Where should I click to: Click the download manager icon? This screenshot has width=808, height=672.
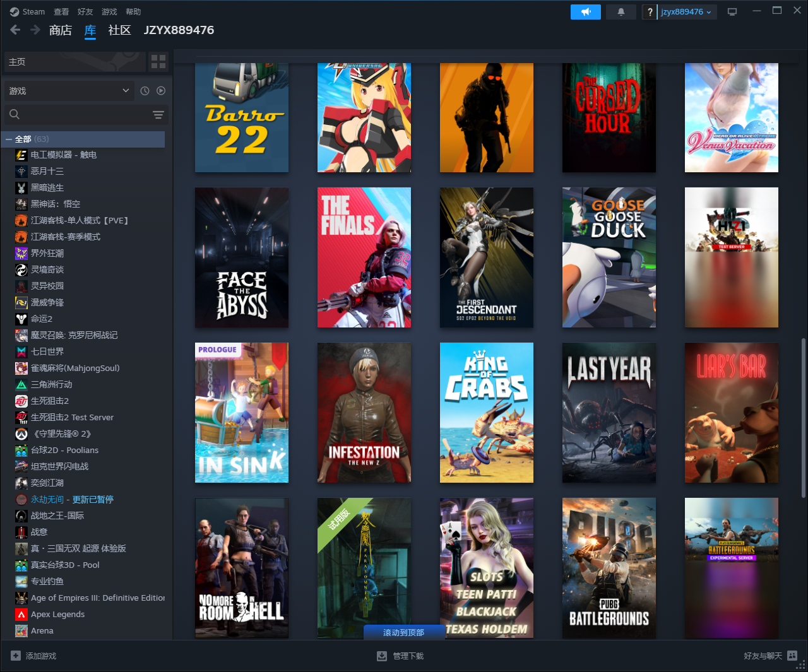[382, 656]
